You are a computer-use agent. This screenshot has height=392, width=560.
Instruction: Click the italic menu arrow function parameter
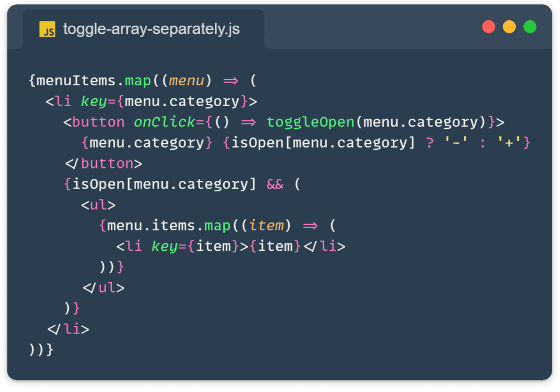(x=186, y=81)
